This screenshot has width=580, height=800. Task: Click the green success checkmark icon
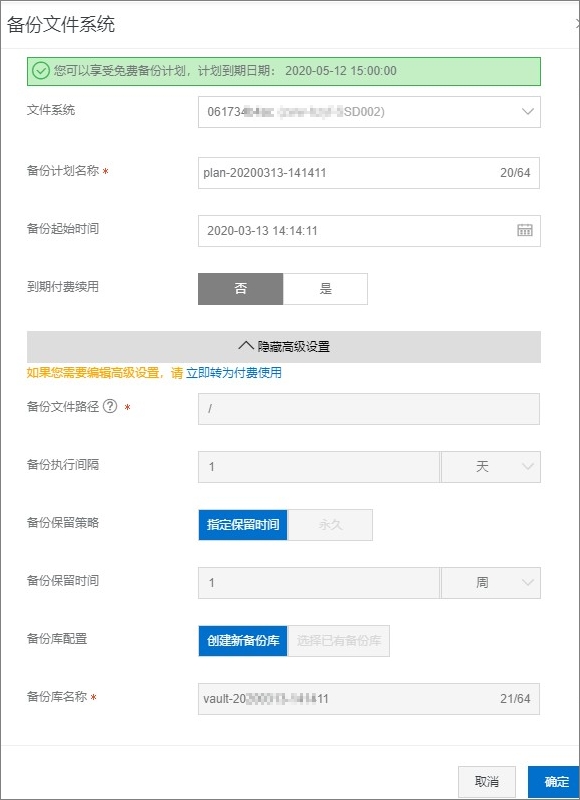40,71
